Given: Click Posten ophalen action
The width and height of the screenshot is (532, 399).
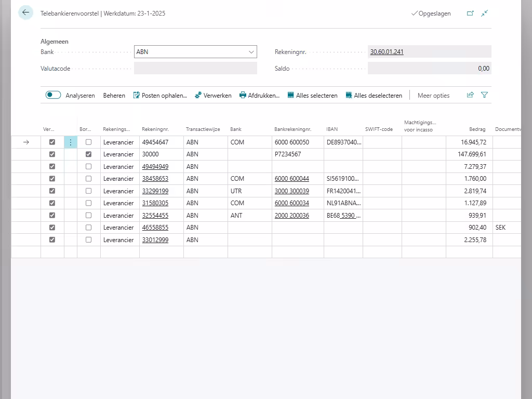Looking at the screenshot, I should tap(160, 96).
